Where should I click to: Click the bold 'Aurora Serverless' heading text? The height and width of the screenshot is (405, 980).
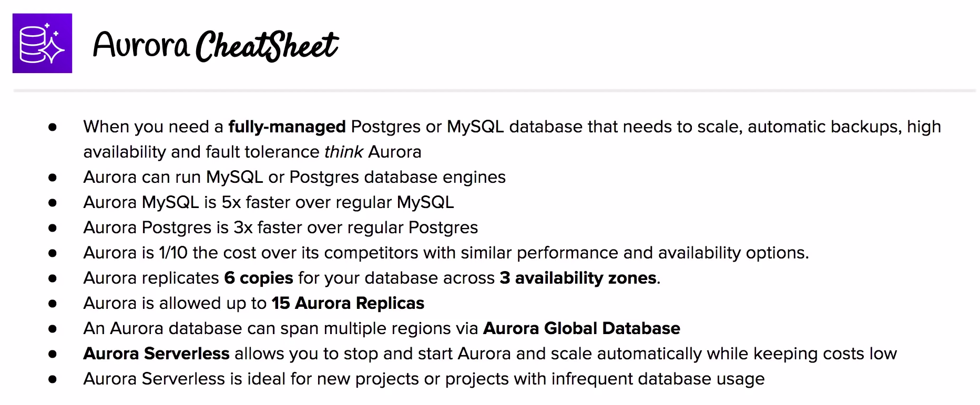pos(157,354)
